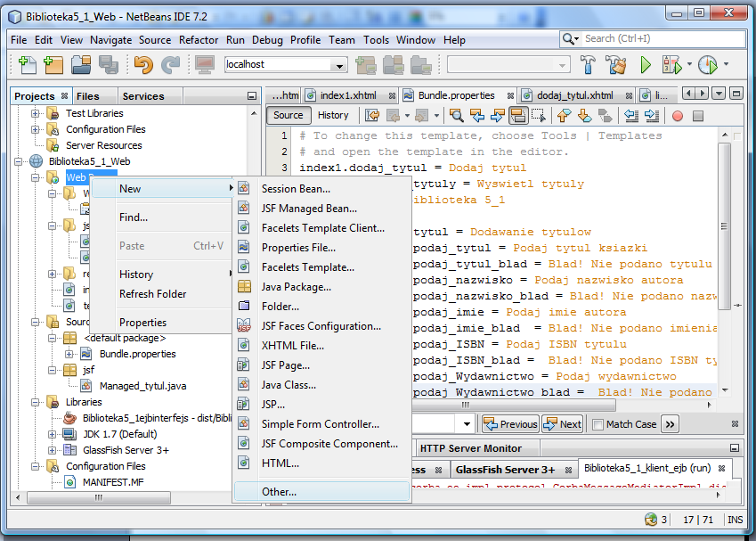
Task: Expand the top Configuration Files node
Action: click(x=36, y=129)
